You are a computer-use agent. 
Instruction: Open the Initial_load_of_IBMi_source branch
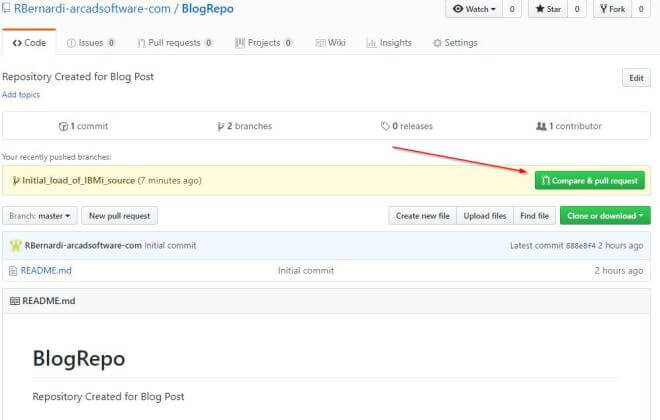(x=78, y=181)
